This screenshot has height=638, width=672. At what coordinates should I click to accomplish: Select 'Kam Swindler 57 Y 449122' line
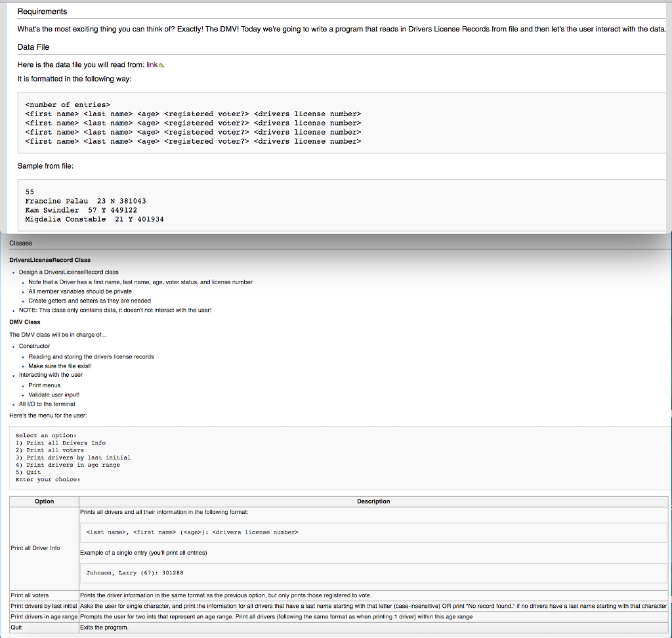click(81, 210)
